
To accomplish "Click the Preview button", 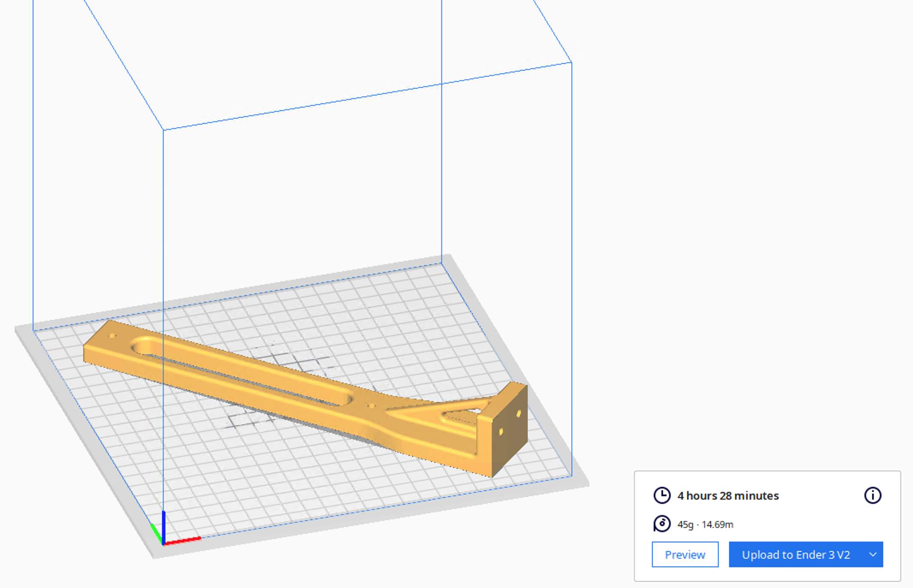I will pos(685,555).
